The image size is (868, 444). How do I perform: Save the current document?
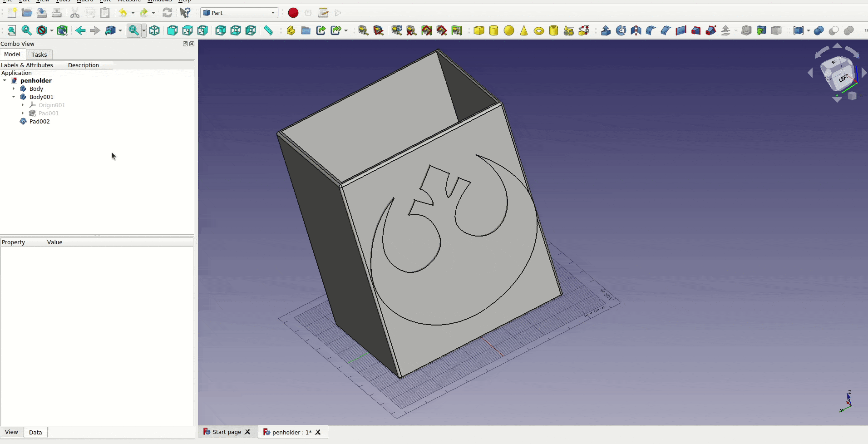pyautogui.click(x=42, y=13)
